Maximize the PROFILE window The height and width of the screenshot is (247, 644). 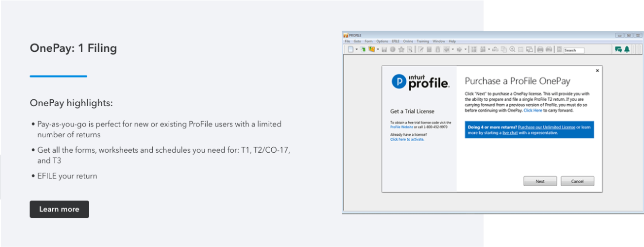[629, 36]
